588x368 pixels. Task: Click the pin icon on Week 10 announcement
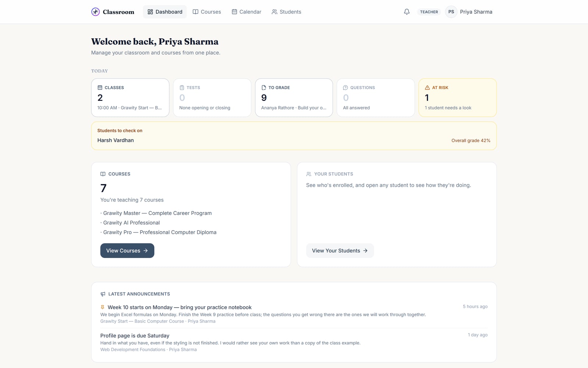103,307
